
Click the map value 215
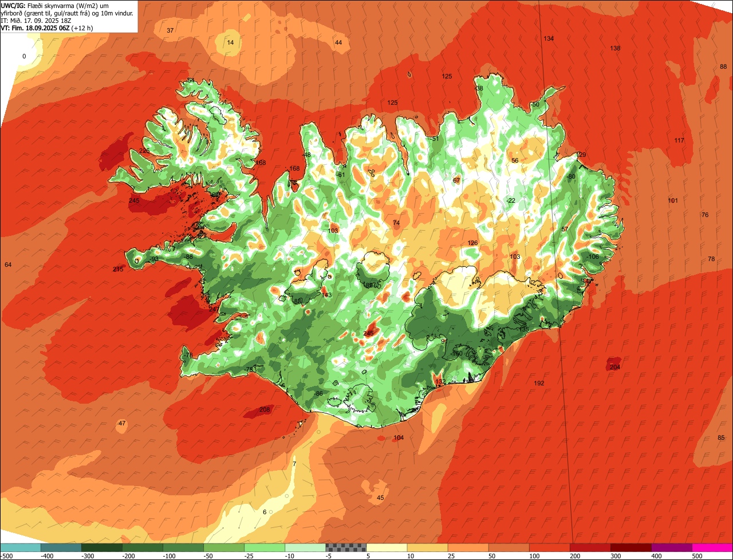[118, 270]
